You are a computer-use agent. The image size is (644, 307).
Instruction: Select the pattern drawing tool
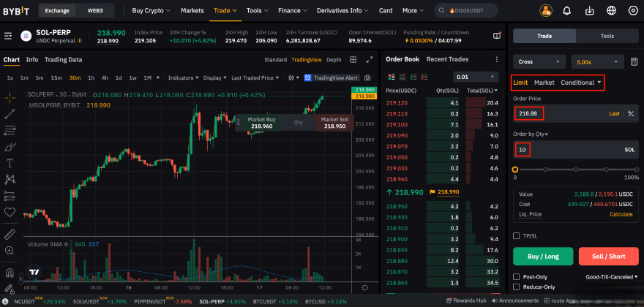pos(10,179)
